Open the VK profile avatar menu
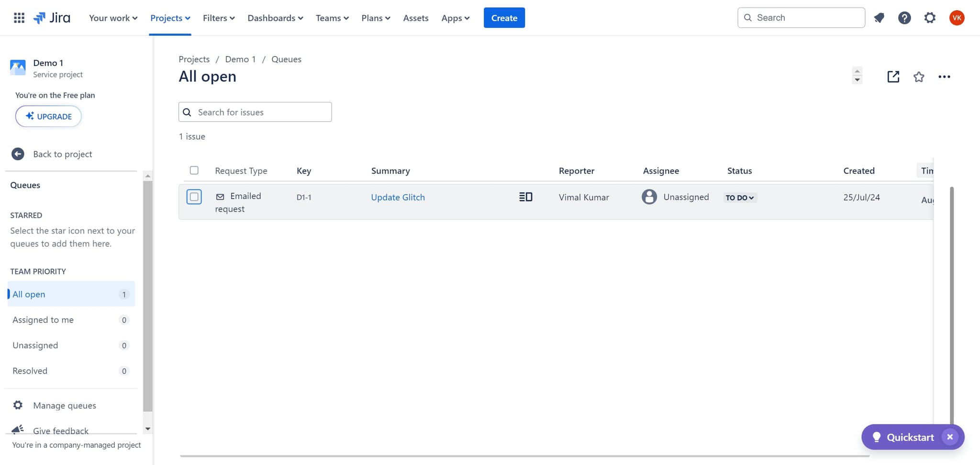The width and height of the screenshot is (980, 465). [957, 18]
